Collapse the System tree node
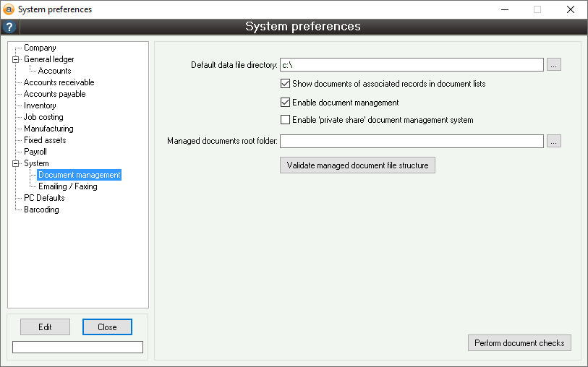The height and width of the screenshot is (367, 588). click(14, 163)
